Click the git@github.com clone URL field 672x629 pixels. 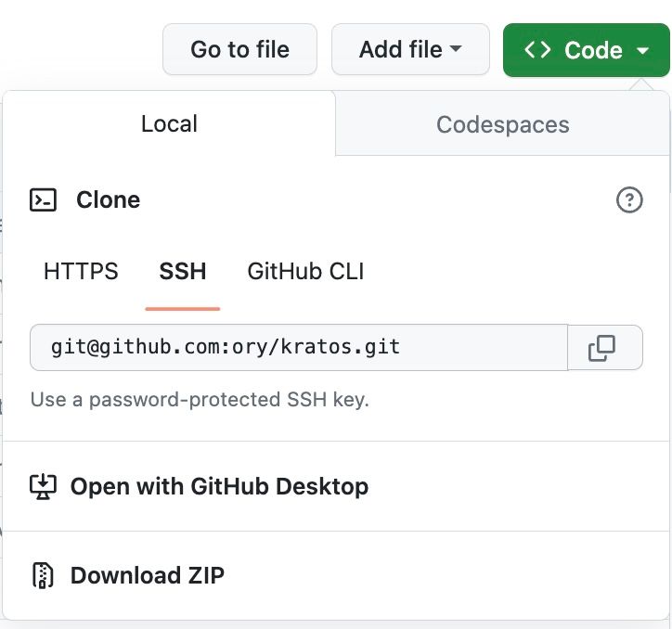click(298, 348)
